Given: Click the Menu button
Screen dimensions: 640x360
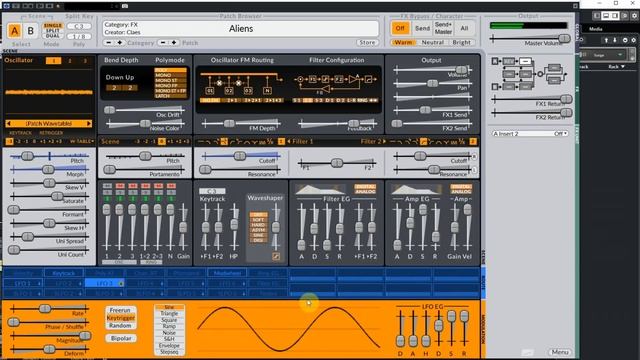Looking at the screenshot, I should (560, 352).
